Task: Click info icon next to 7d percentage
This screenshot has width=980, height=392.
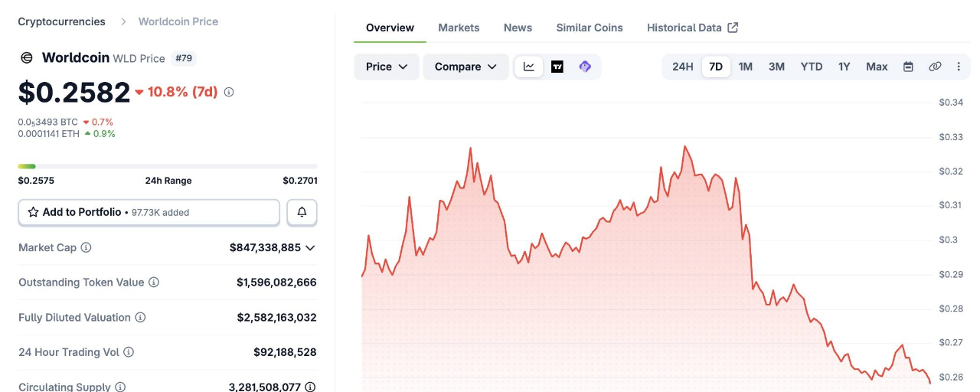Action: pyautogui.click(x=229, y=92)
